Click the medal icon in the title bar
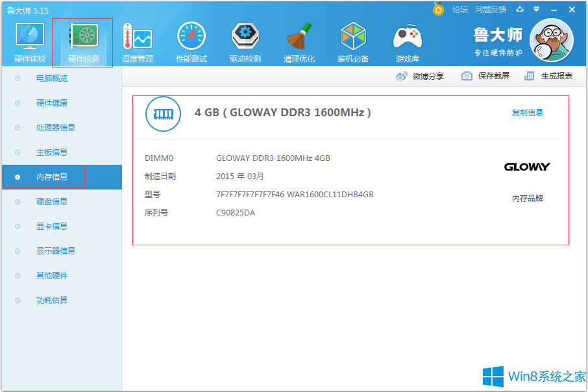The image size is (588, 392). pos(437,9)
